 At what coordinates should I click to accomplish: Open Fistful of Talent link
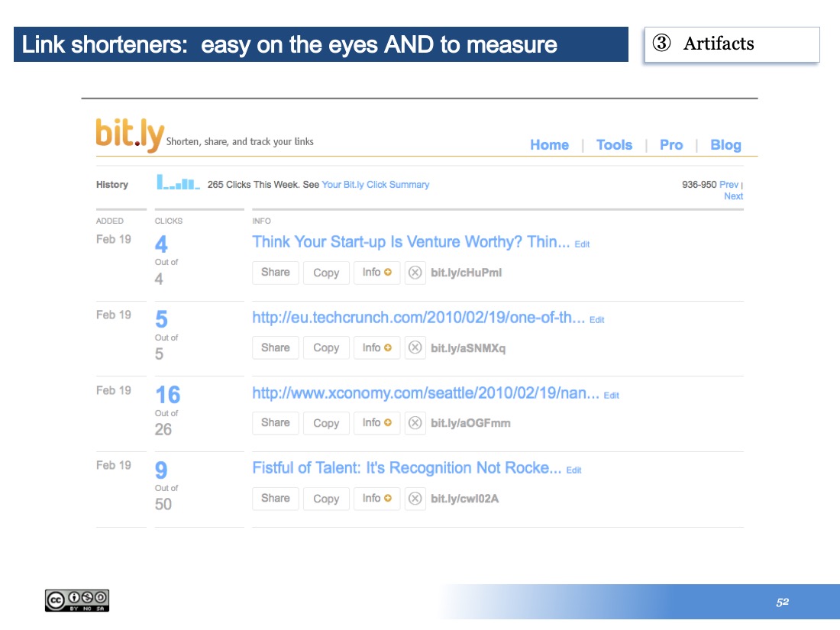[406, 468]
